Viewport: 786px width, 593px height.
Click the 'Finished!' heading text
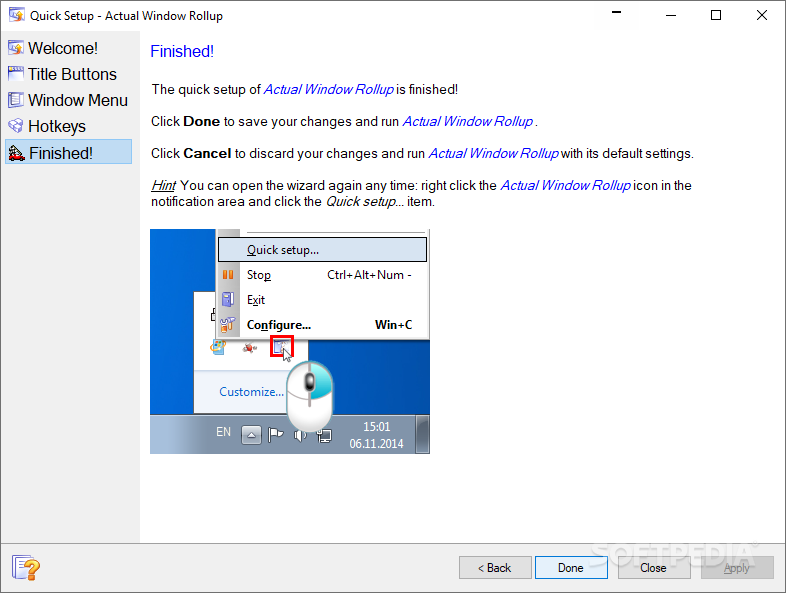(x=182, y=51)
